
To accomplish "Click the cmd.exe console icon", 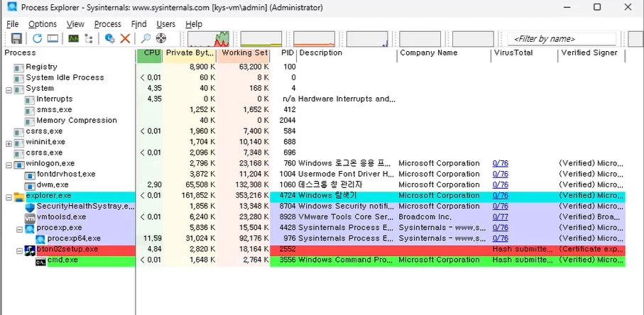I will click(x=40, y=261).
